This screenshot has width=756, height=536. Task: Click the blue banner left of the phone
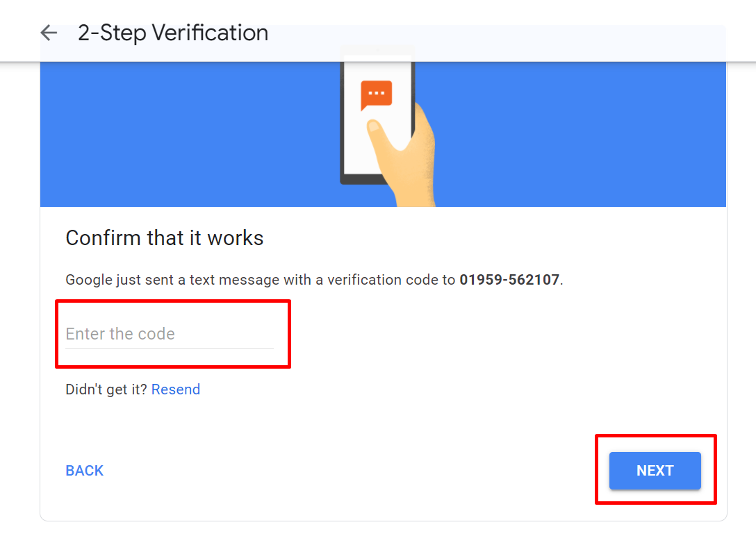click(x=190, y=135)
